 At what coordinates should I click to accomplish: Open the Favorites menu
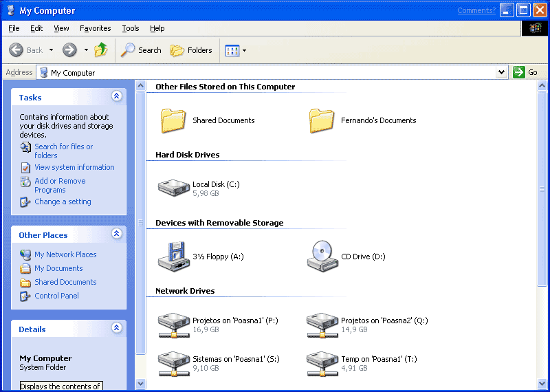pos(95,28)
